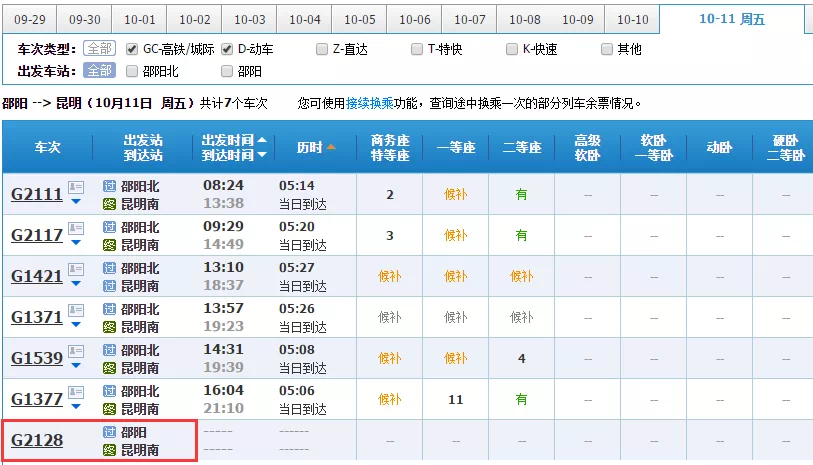Open ID card icon for G1377
The height and width of the screenshot is (465, 813).
coord(76,391)
